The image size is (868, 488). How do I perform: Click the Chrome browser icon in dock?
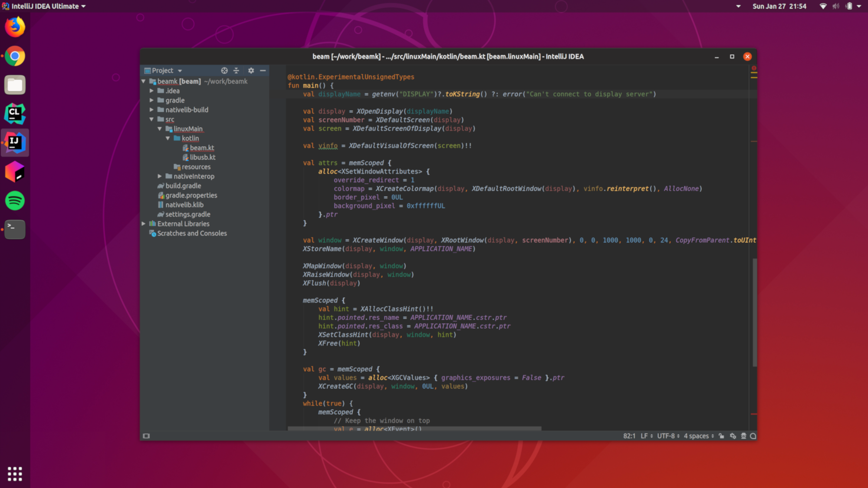[x=15, y=56]
